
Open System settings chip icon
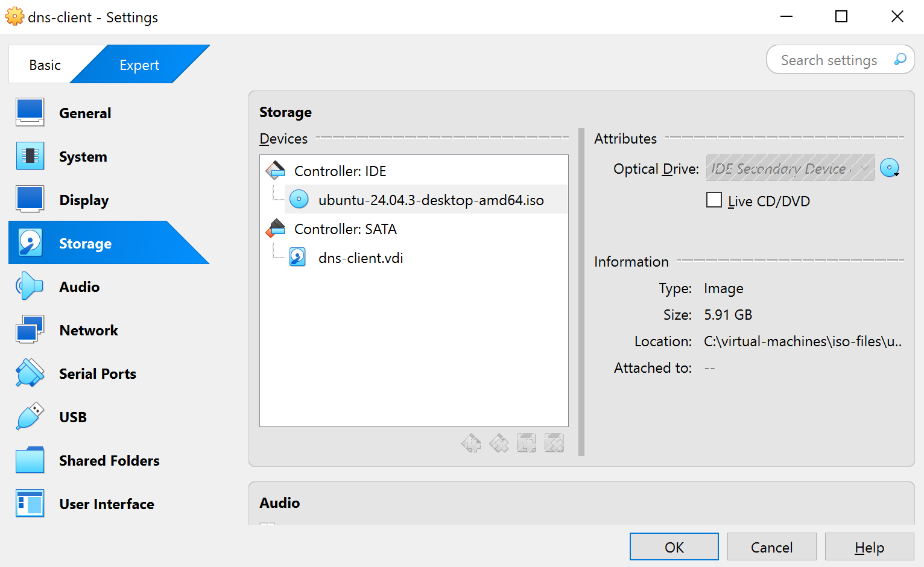[x=30, y=156]
